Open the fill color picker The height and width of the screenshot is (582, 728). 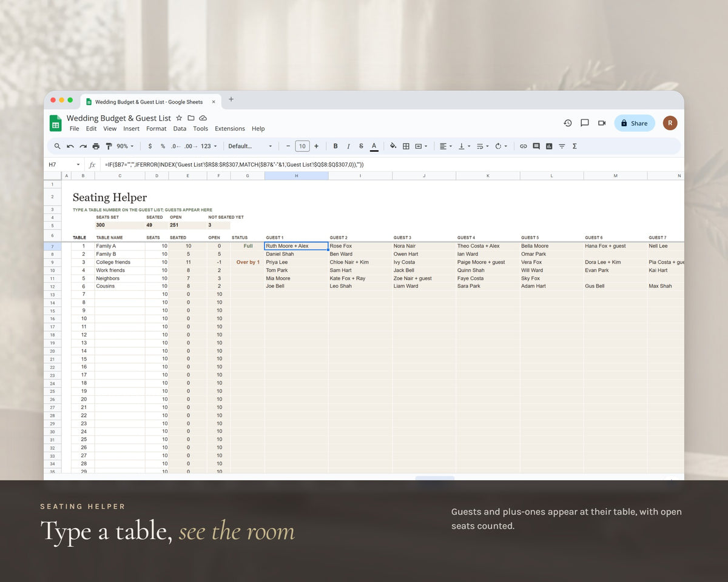393,146
